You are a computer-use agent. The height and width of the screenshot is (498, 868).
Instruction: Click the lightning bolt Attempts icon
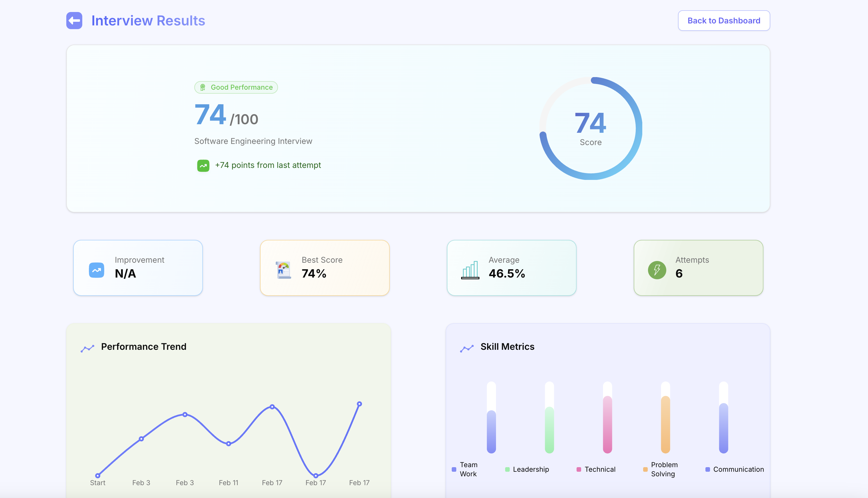pyautogui.click(x=656, y=270)
